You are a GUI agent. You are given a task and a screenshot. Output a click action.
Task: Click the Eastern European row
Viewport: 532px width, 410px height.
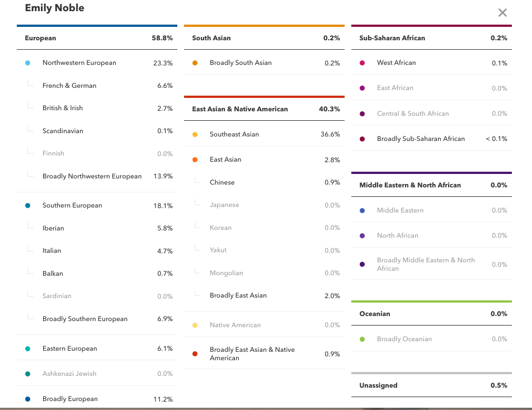[70, 348]
